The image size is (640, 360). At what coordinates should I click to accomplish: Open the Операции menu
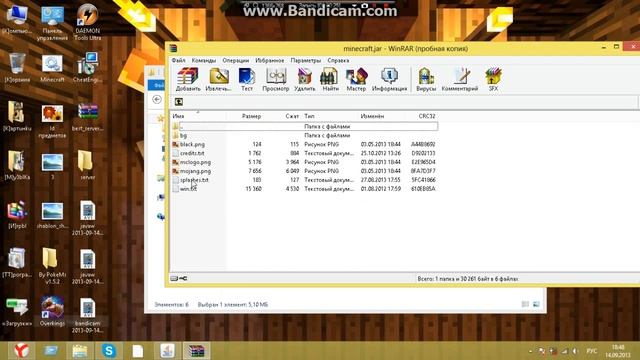click(x=236, y=60)
